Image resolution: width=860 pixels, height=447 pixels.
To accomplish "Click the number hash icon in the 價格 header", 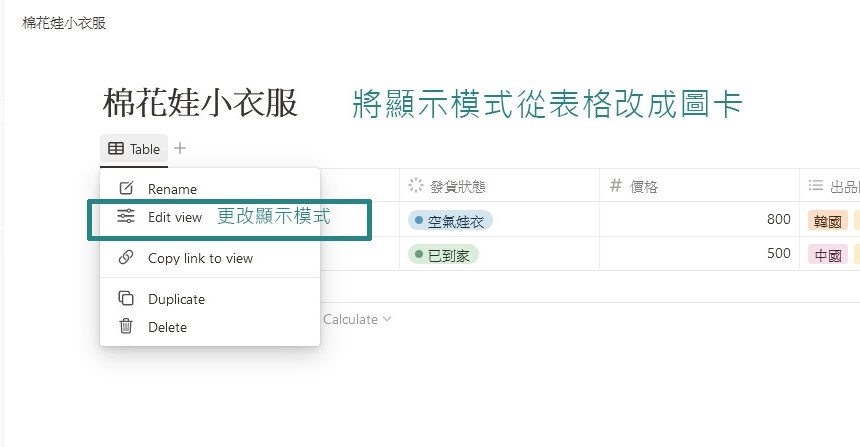I will pos(616,185).
